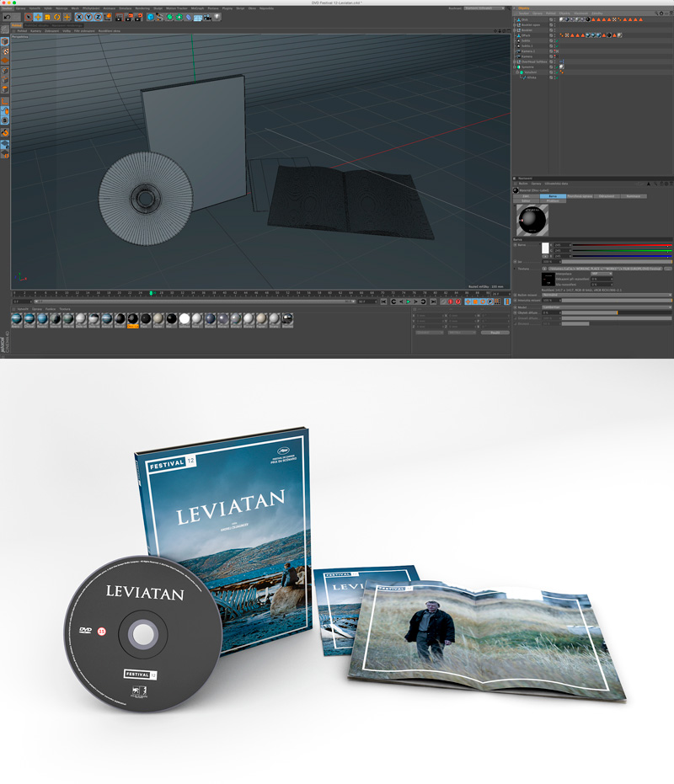Click the Make Editable icon in left toolbar
674x784 pixels.
click(x=4, y=29)
